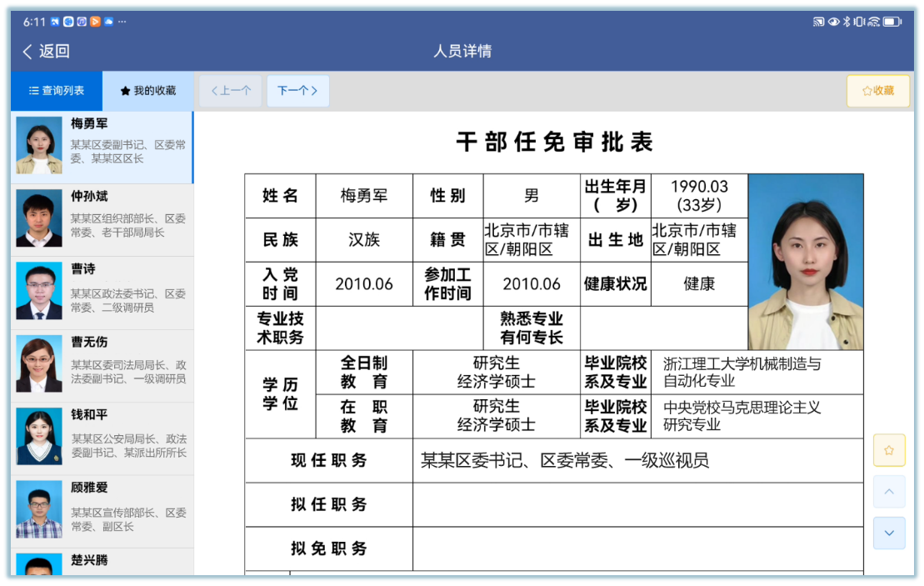
Task: Click the 中央党校马克思理论主义研究专业 cell
Action: (757, 416)
